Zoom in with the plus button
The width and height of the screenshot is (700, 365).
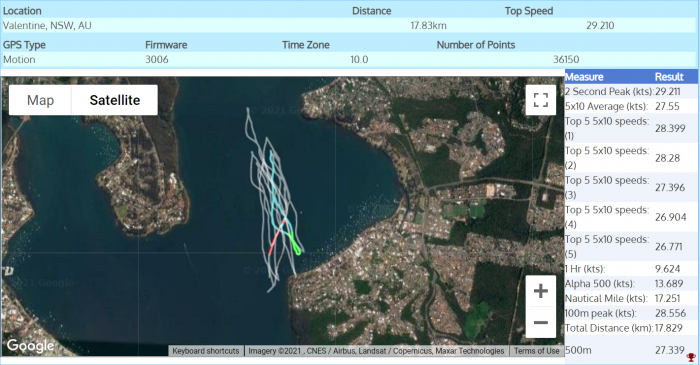541,291
